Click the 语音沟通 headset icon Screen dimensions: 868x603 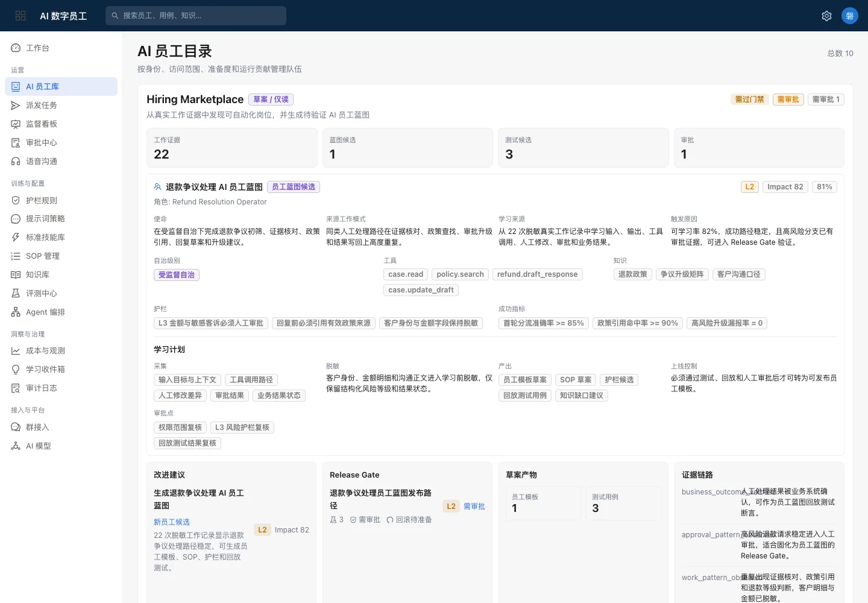coord(16,161)
